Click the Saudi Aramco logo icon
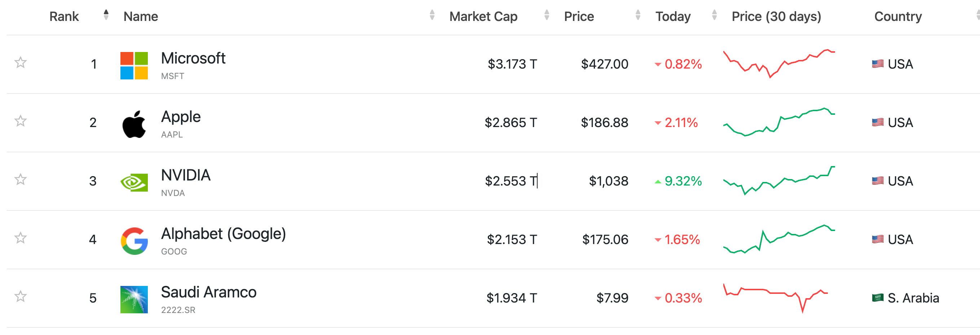 point(134,299)
